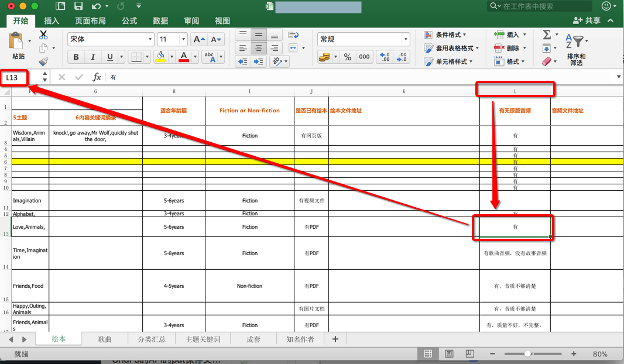Viewport: 624px width, 364px height.
Task: Open 插入 cells dropdown in ribbon
Action: pos(510,35)
